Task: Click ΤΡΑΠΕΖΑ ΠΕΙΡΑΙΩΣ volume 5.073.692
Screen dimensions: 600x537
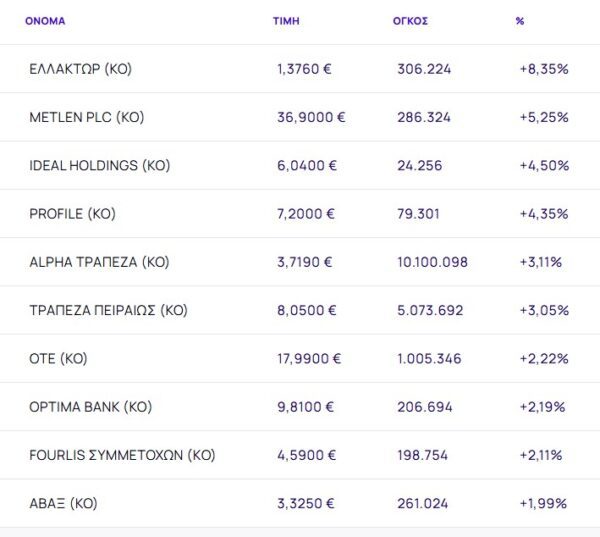Action: point(430,310)
